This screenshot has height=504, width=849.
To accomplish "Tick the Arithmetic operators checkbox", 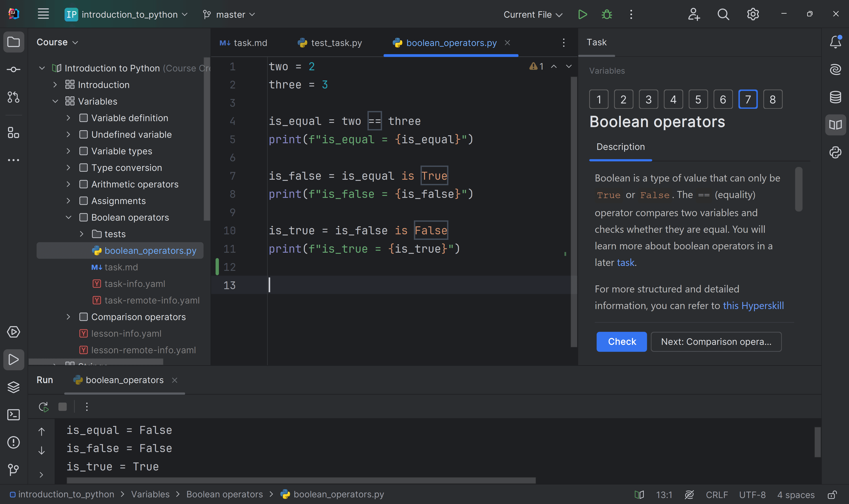I will [83, 184].
